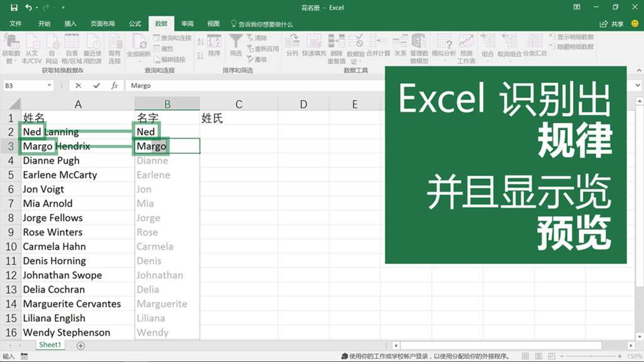Send feedback with the smiley icon
Viewport: 644px width, 362px height.
coord(635,24)
